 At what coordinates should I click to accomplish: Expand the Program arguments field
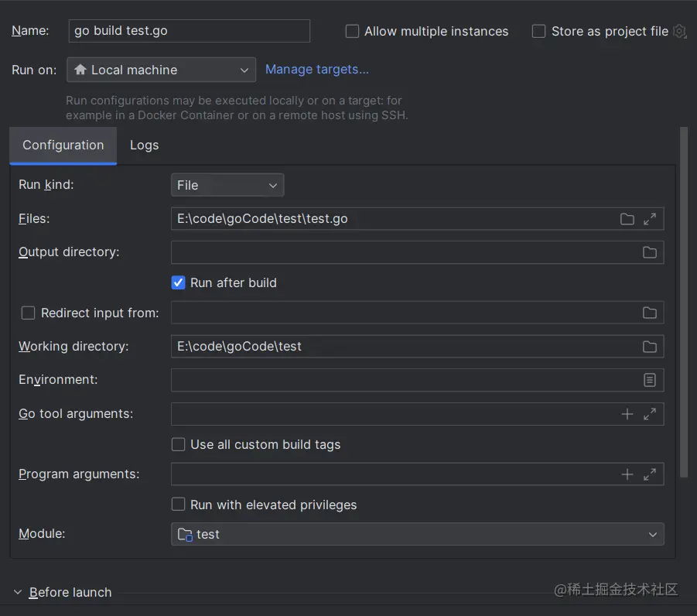[x=650, y=474]
